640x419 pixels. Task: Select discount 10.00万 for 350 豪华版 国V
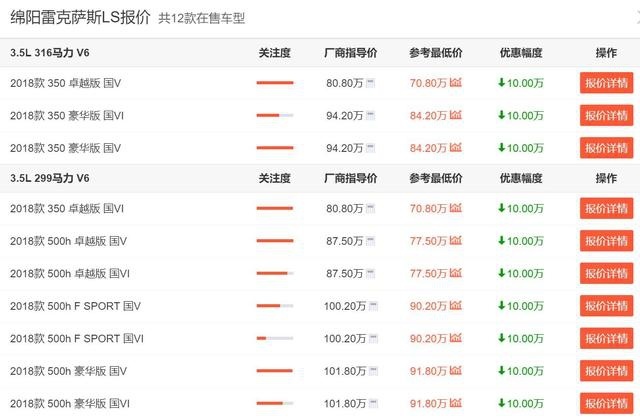click(521, 148)
